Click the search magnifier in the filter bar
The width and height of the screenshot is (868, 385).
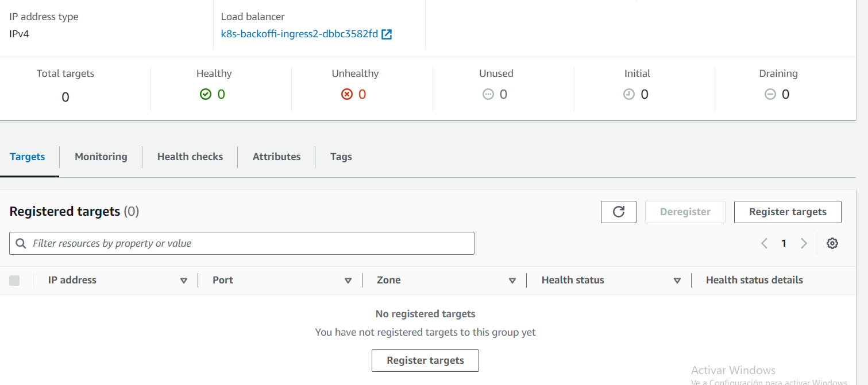click(21, 243)
